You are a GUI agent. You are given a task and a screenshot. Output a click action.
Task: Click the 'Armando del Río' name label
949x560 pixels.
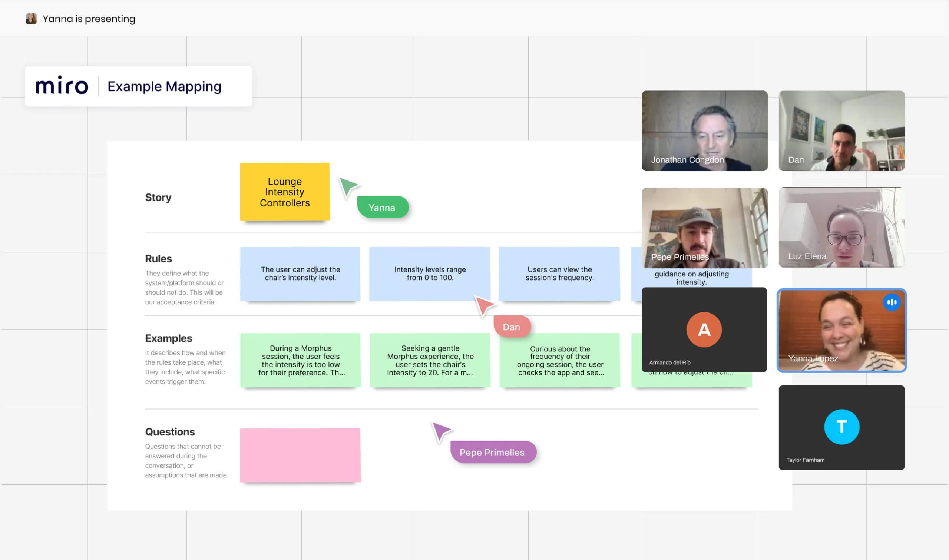pos(670,362)
